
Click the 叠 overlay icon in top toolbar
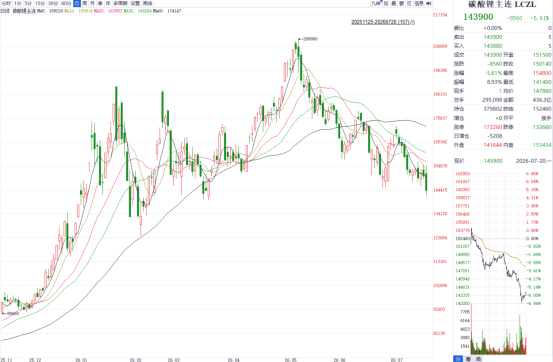click(394, 3)
